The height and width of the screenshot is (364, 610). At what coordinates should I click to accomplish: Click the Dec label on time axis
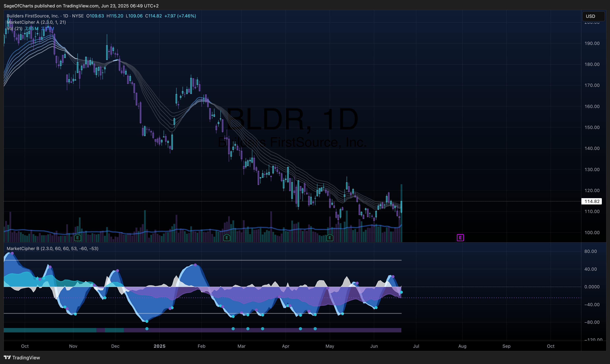(x=115, y=346)
